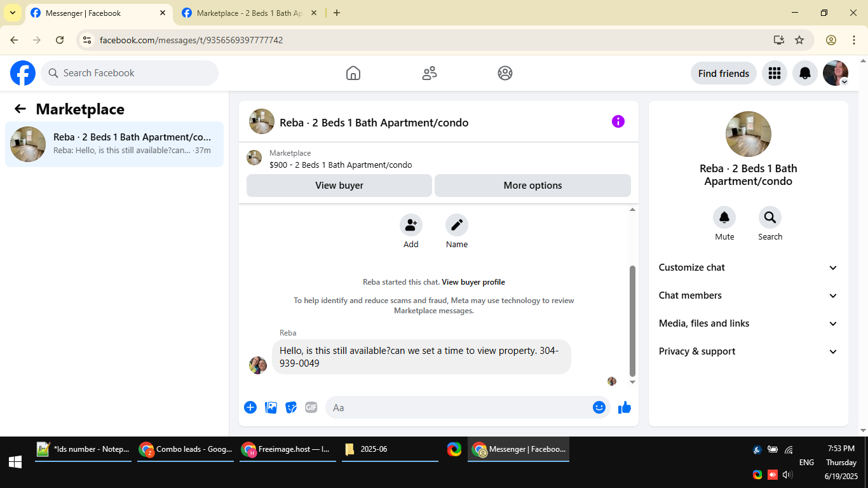Viewport: 868px width, 488px height.
Task: Click the More options button
Action: [x=532, y=186]
